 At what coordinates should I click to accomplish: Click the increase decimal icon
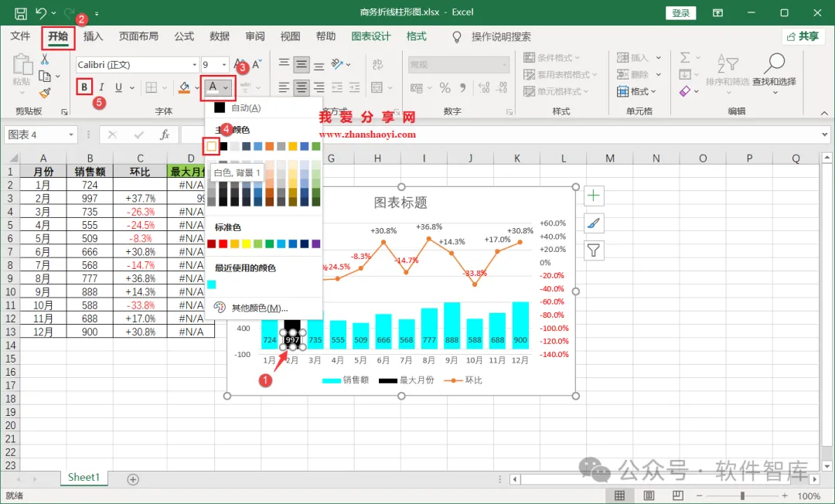coord(483,88)
